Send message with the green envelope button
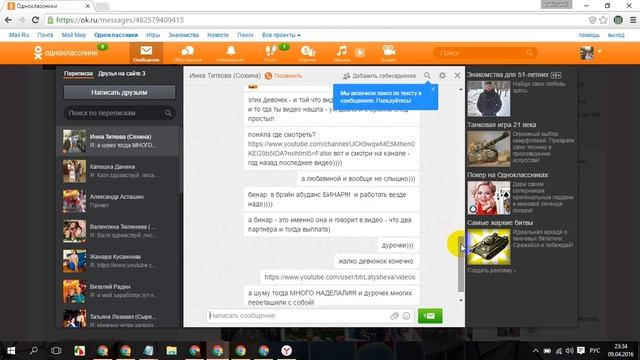The width and height of the screenshot is (640, 360). coord(430,316)
